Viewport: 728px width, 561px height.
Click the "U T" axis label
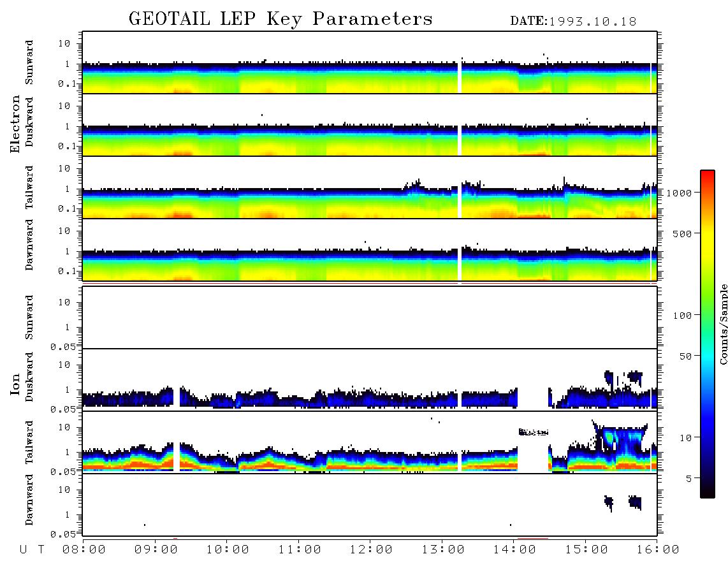[x=32, y=550]
